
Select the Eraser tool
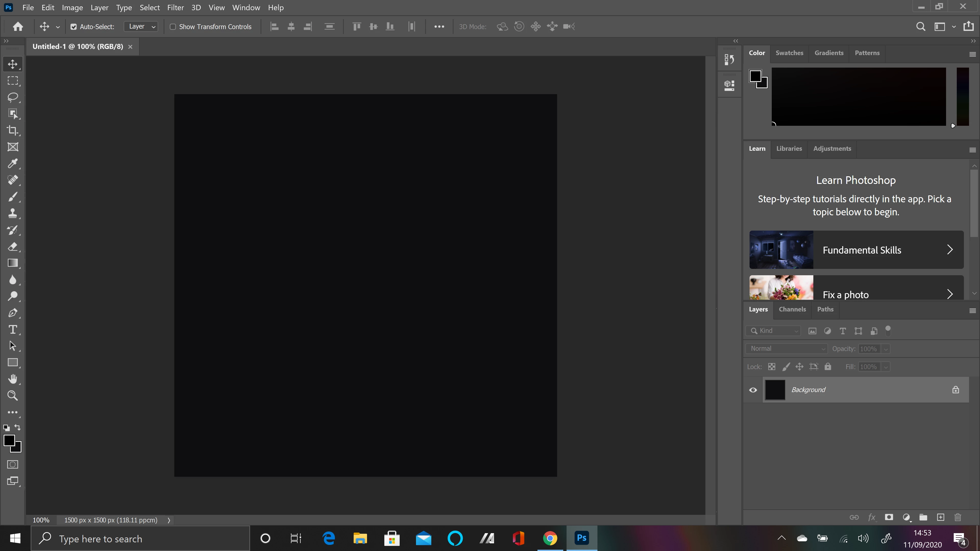point(13,246)
